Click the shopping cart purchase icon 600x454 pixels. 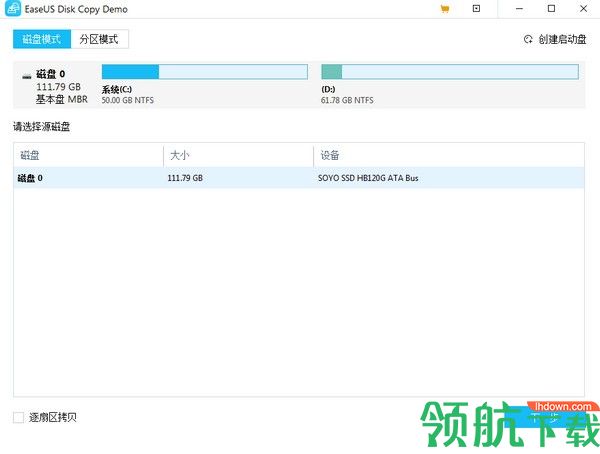tap(445, 9)
